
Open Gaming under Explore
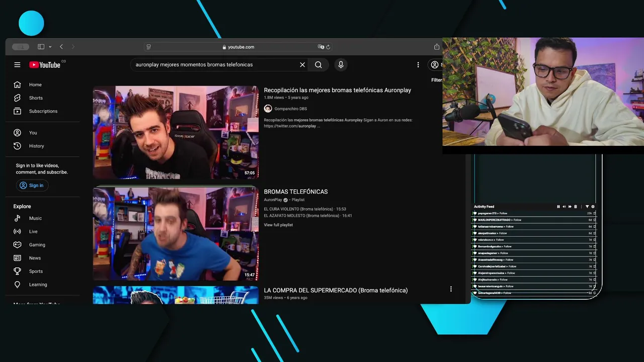[x=42, y=245]
